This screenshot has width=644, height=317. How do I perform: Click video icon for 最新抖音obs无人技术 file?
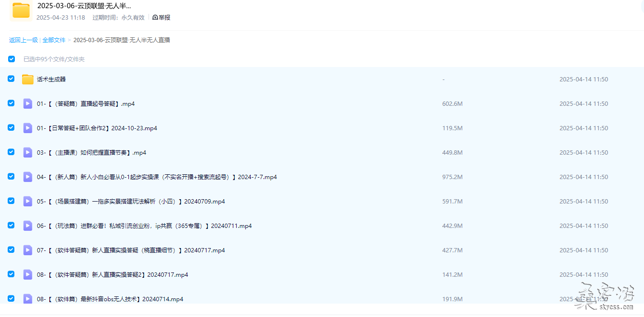click(28, 299)
